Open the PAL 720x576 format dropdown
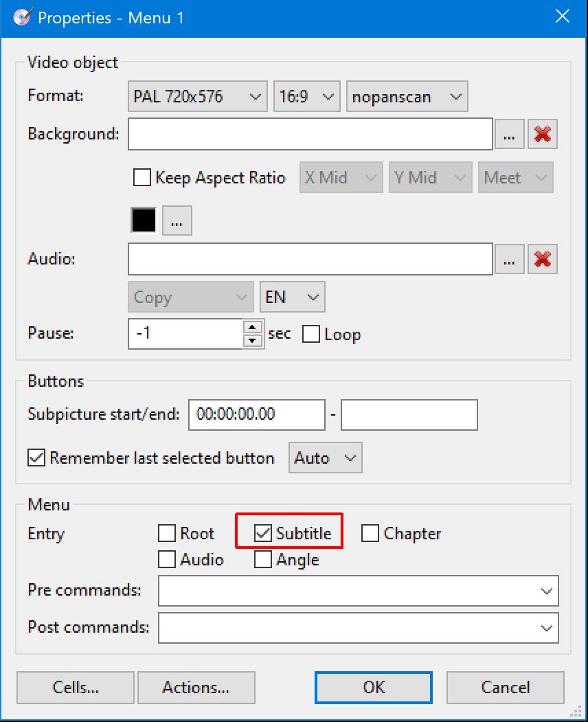The width and height of the screenshot is (588, 722). 198,97
